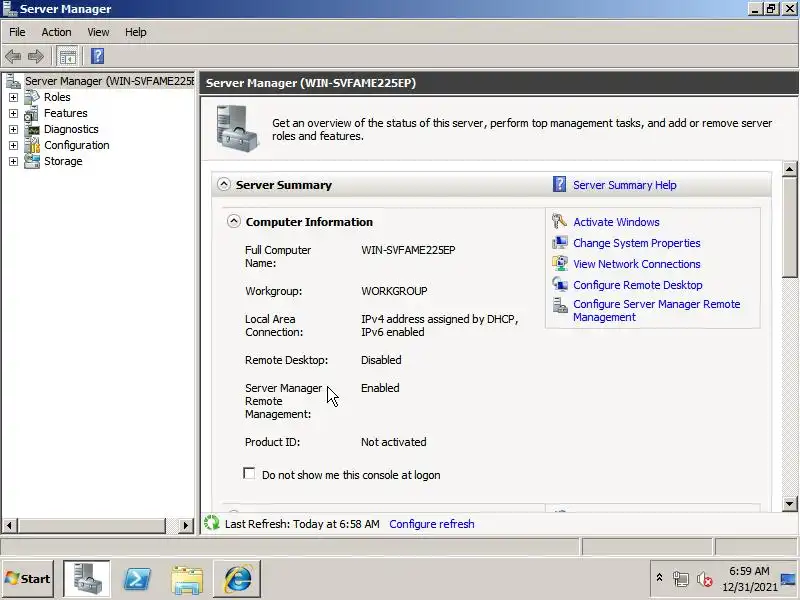Open the Server Summary Help link
The height and width of the screenshot is (600, 800).
624,185
